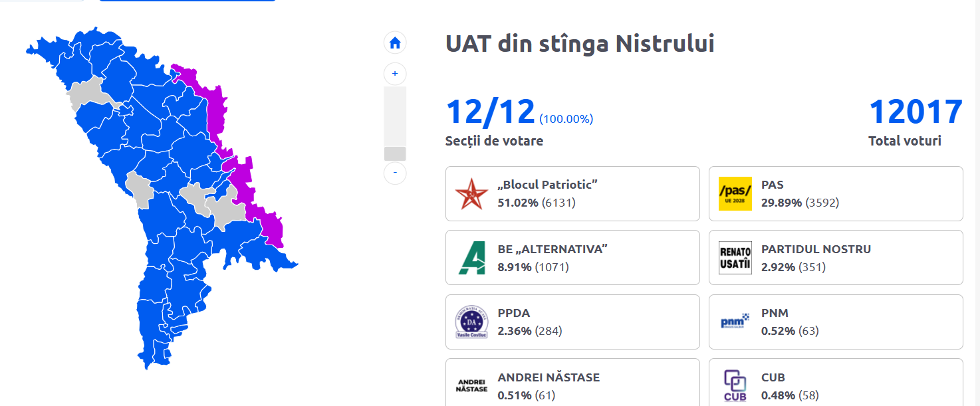The image size is (980, 406).
Task: Click the map zoom slider handle
Action: 395,153
